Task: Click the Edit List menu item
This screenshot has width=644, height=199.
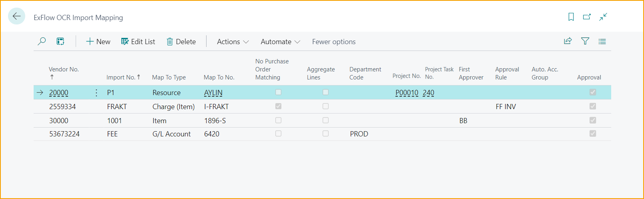Action: click(138, 42)
